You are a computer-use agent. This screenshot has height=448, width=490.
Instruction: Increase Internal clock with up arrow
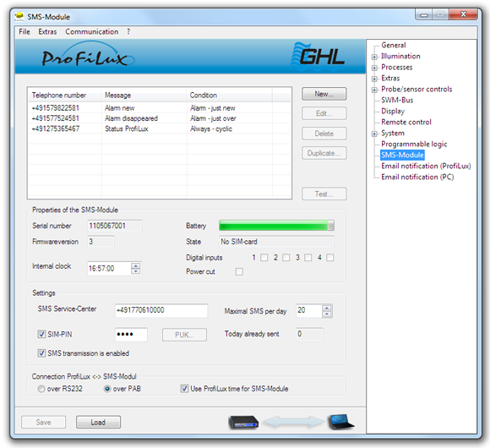(x=136, y=265)
